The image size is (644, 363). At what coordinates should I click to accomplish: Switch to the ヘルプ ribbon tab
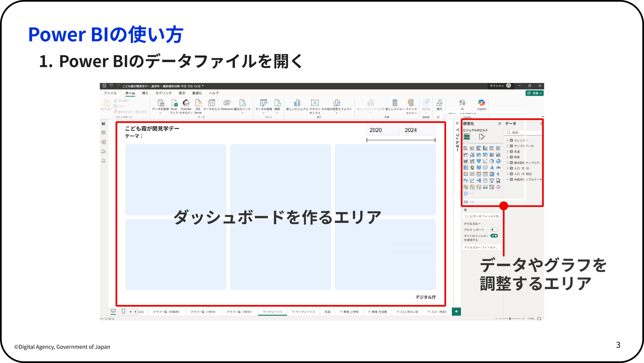point(214,93)
